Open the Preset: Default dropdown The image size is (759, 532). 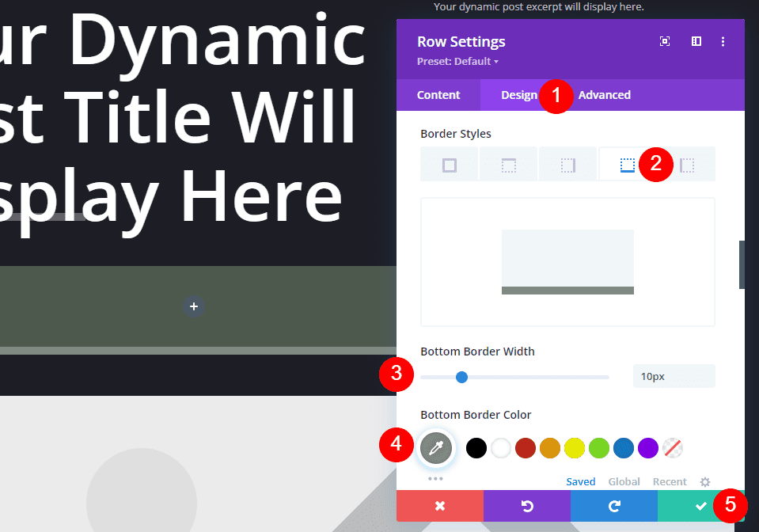(457, 62)
